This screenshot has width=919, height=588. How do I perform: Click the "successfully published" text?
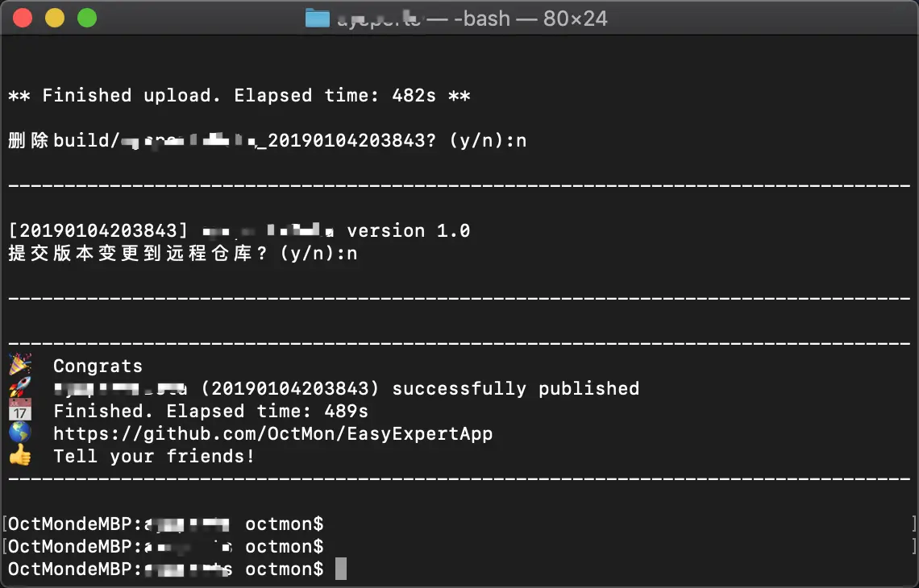(515, 388)
